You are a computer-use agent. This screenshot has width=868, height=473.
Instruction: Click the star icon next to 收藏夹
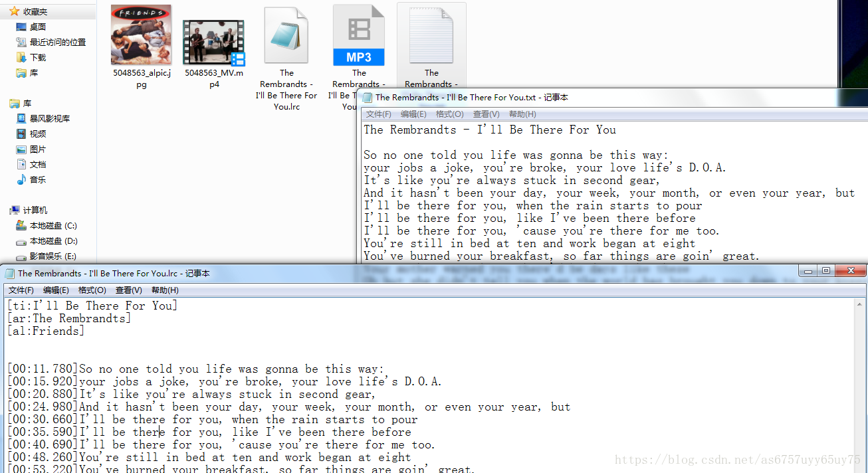point(14,11)
